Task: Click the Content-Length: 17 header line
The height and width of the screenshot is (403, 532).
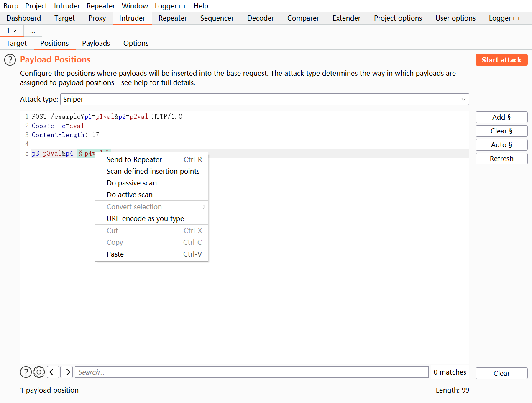Action: [x=66, y=135]
